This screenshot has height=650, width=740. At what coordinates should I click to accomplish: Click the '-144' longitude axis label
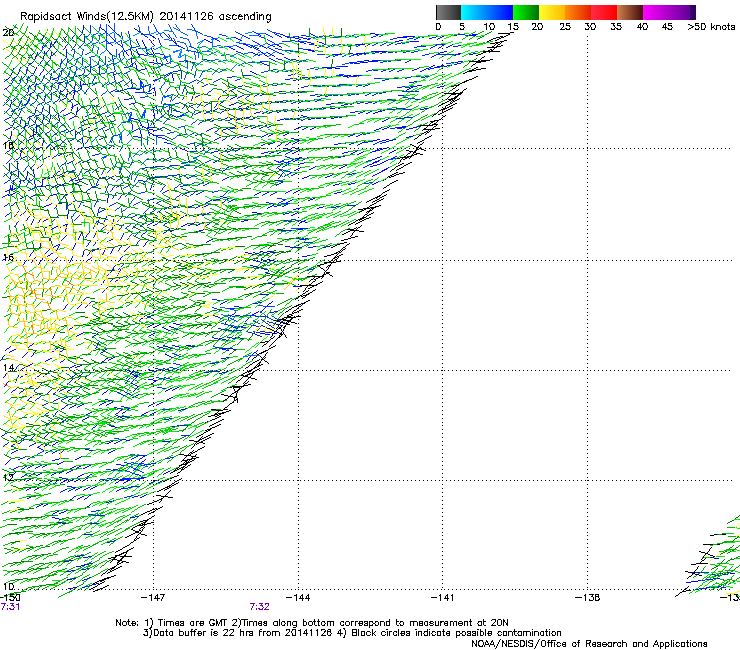click(x=298, y=598)
